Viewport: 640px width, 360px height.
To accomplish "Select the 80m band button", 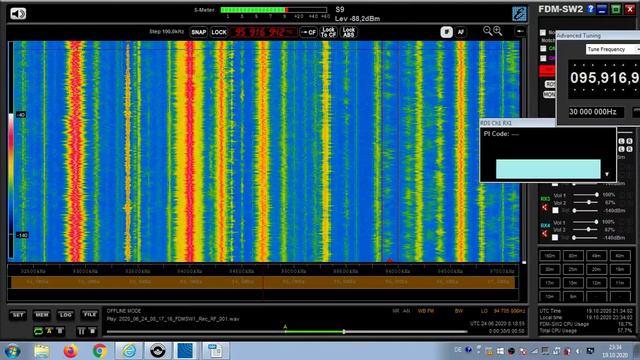I will point(573,256).
